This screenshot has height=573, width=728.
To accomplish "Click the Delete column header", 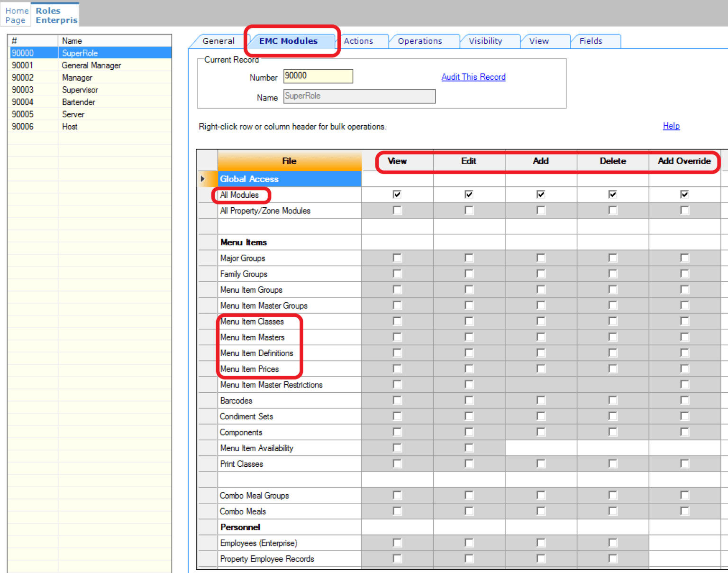I will pos(613,161).
